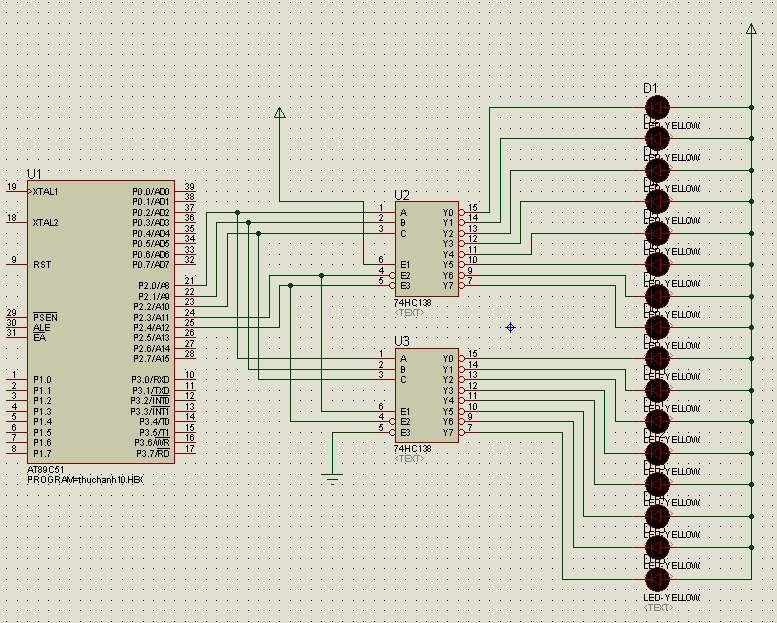Viewport: 777px width, 623px height.
Task: Click the <TEXT> placeholder under U3
Action: pos(409,459)
